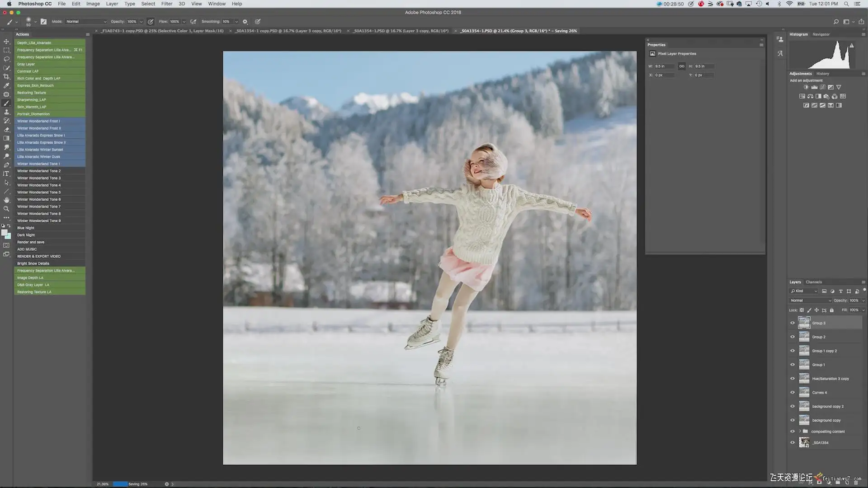868x488 pixels.
Task: Hide the background copy 2 layer
Action: tap(792, 406)
